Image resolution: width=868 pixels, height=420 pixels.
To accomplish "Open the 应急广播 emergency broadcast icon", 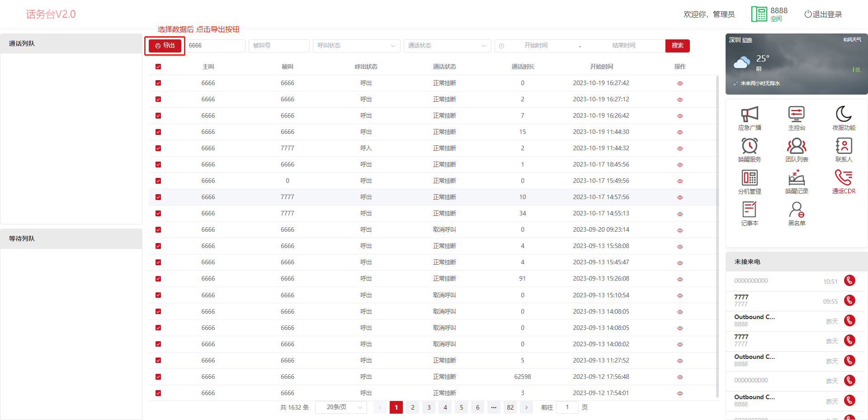I will point(749,118).
